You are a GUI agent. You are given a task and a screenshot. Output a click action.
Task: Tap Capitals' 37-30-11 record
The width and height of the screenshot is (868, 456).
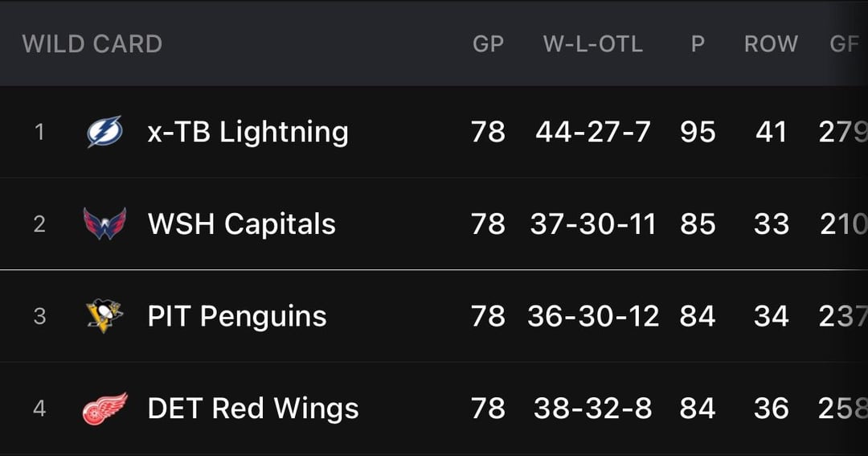point(593,224)
